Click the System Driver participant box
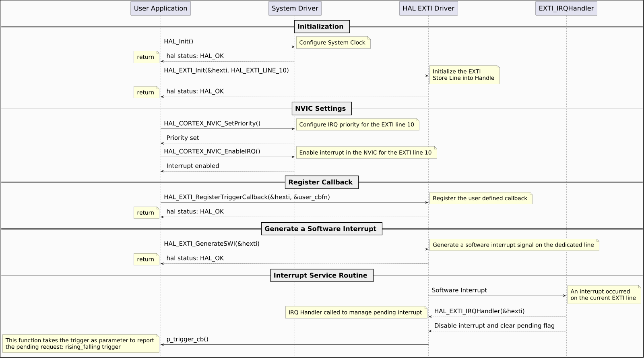The height and width of the screenshot is (358, 644). [x=295, y=8]
